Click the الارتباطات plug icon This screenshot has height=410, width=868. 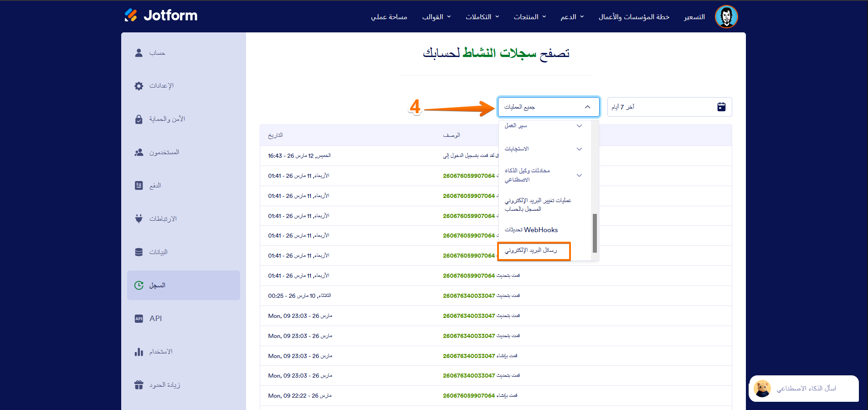[x=139, y=219]
